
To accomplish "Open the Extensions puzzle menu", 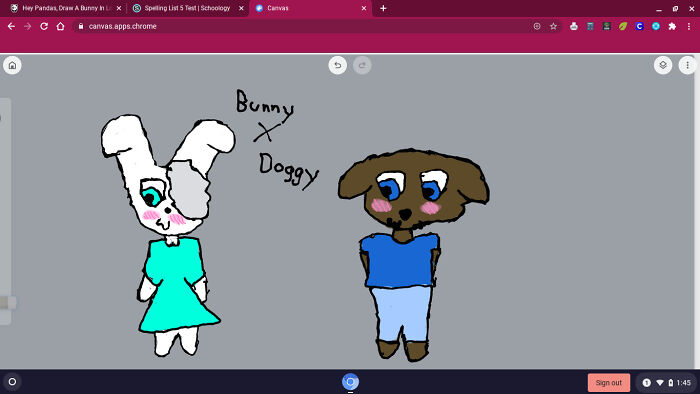I will (x=672, y=26).
